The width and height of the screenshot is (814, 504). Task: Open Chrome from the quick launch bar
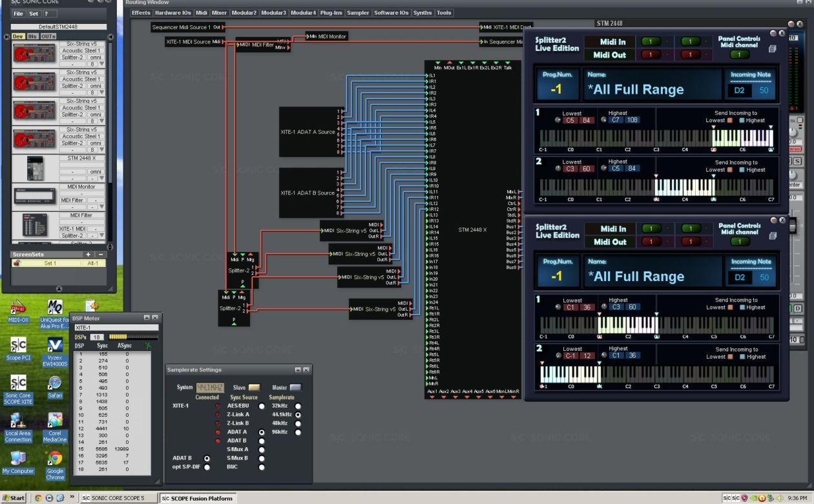pyautogui.click(x=38, y=498)
